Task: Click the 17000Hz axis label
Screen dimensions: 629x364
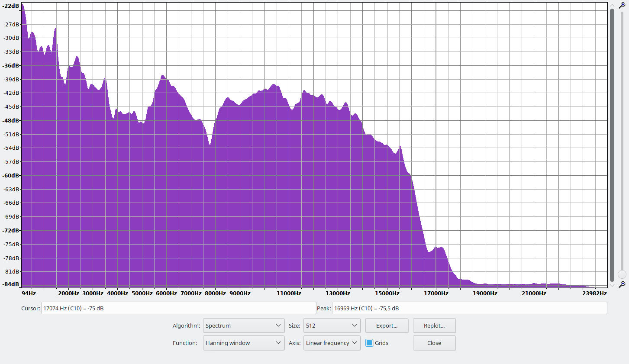Action: (436, 293)
